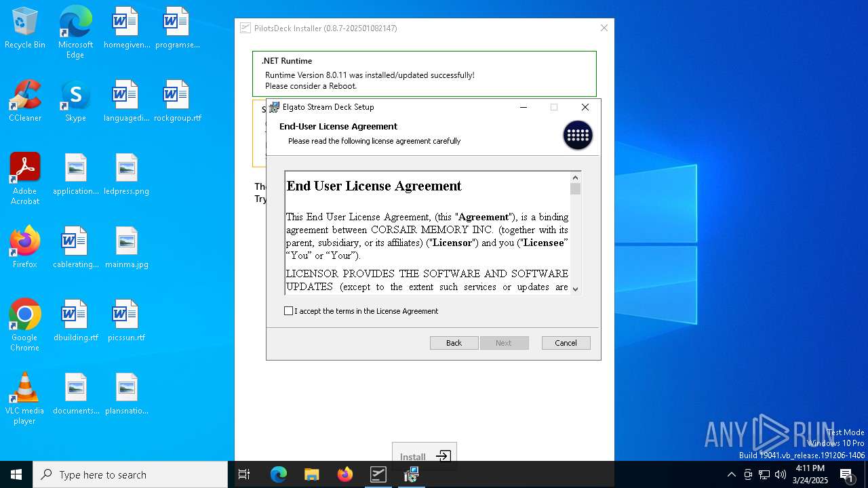Click the taskbar search box
This screenshot has height=488, width=868.
(x=130, y=474)
